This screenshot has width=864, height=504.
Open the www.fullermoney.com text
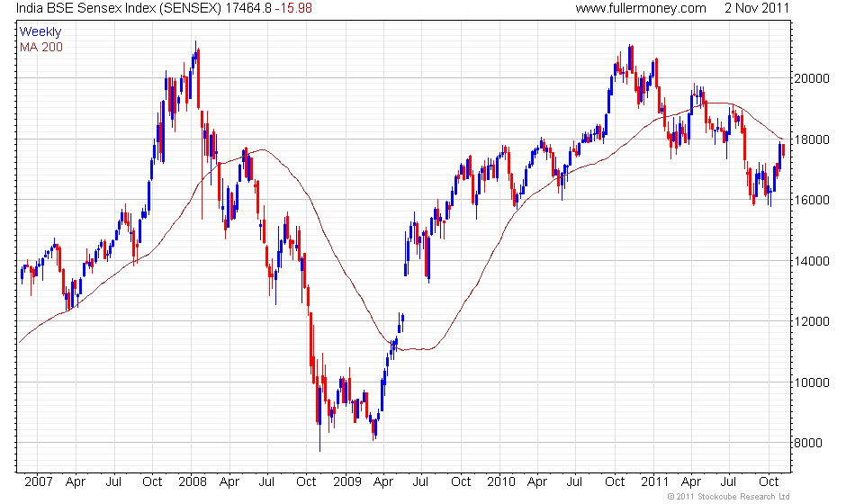click(641, 8)
